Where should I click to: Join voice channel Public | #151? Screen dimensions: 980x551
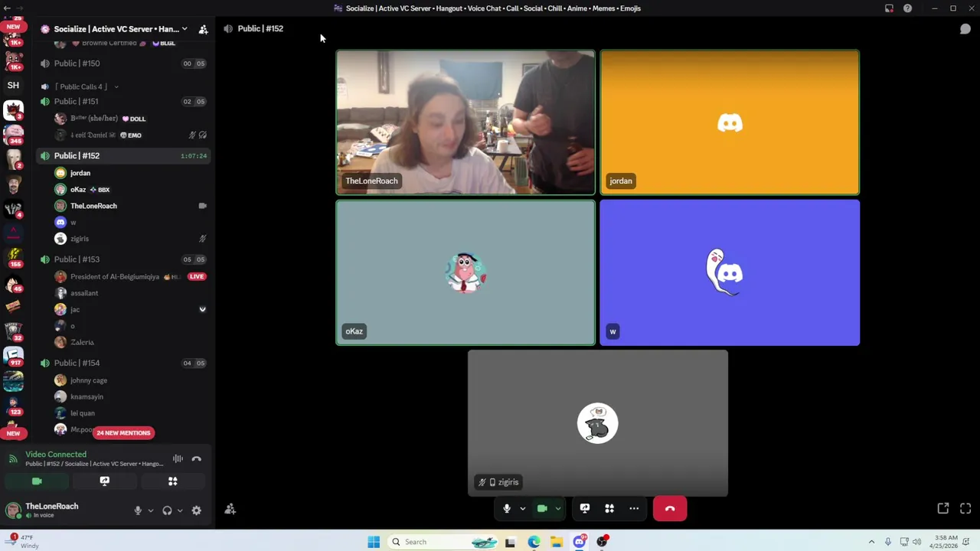(123, 101)
